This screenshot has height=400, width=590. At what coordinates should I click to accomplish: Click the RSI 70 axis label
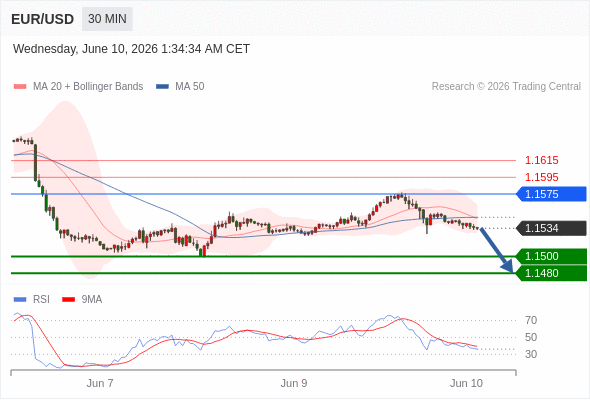(x=531, y=321)
